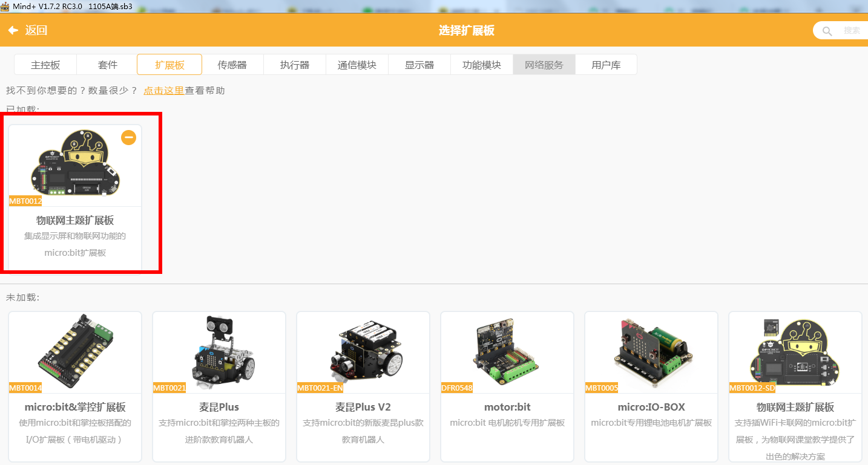Open the 网络服务 tab
Screen dimensions: 868x465
coord(544,65)
